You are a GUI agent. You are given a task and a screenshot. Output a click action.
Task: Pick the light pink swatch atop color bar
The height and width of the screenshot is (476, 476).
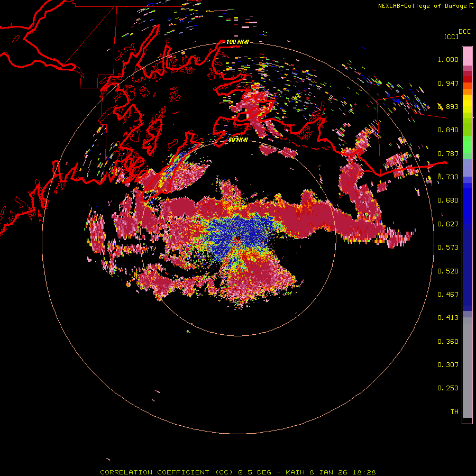point(467,56)
